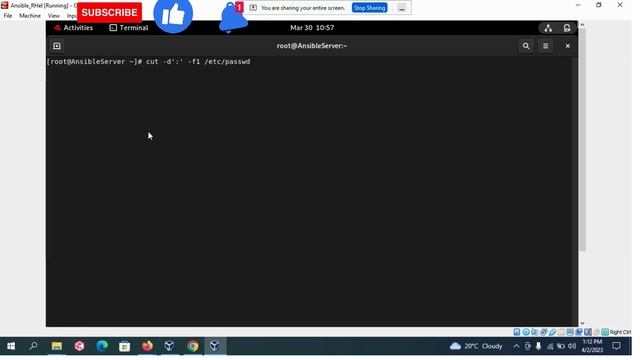Screen dimensions: 640x360
Task: Click the VirtualBox USB pen status icon
Action: pos(552,332)
